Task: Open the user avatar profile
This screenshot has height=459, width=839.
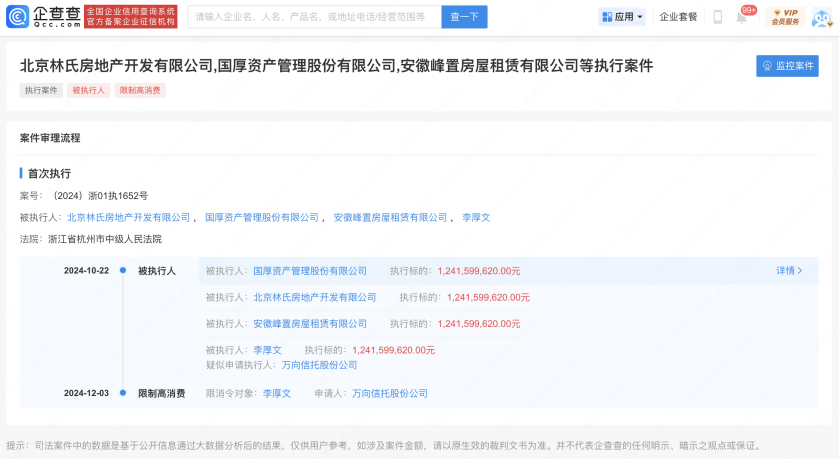Action: (x=821, y=17)
